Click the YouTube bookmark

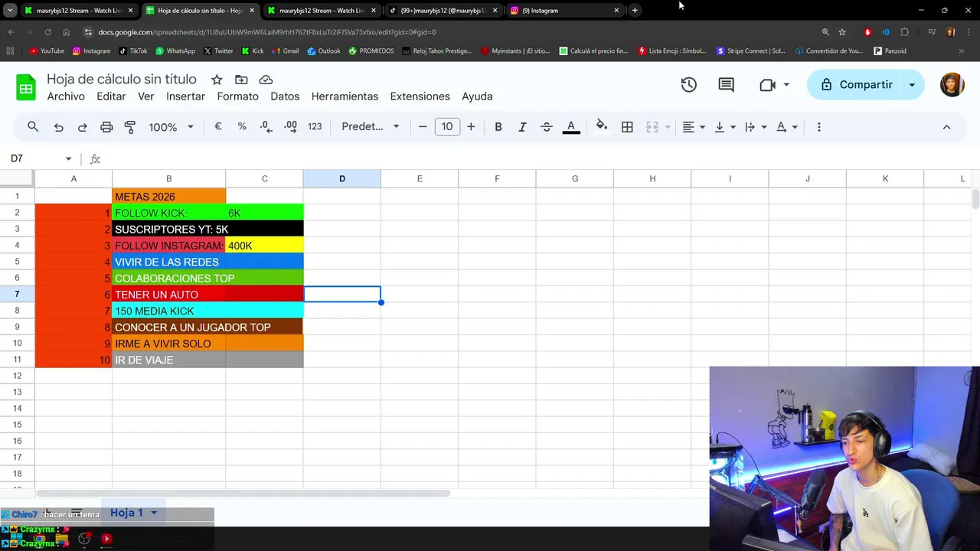pyautogui.click(x=47, y=51)
